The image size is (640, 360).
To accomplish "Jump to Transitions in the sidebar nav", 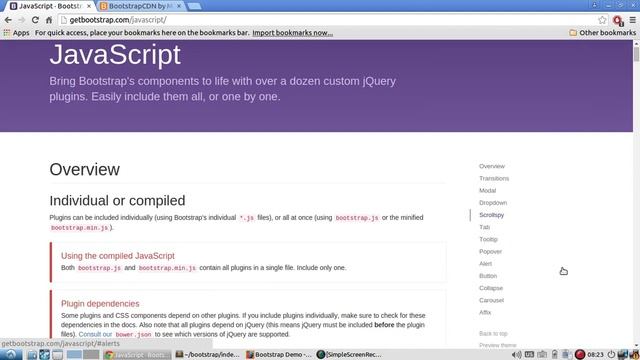I will click(x=494, y=178).
